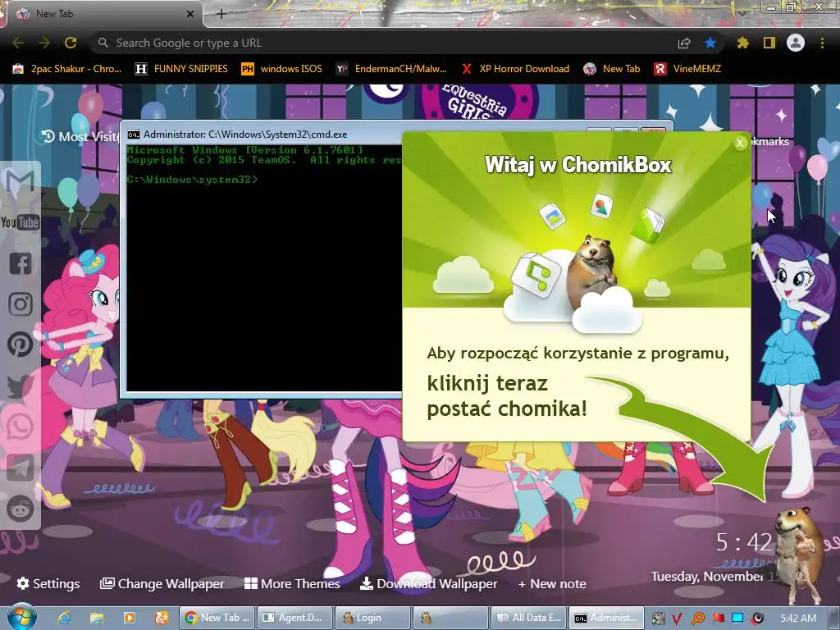Open WhatsApp from the sidebar
840x630 pixels.
point(20,427)
